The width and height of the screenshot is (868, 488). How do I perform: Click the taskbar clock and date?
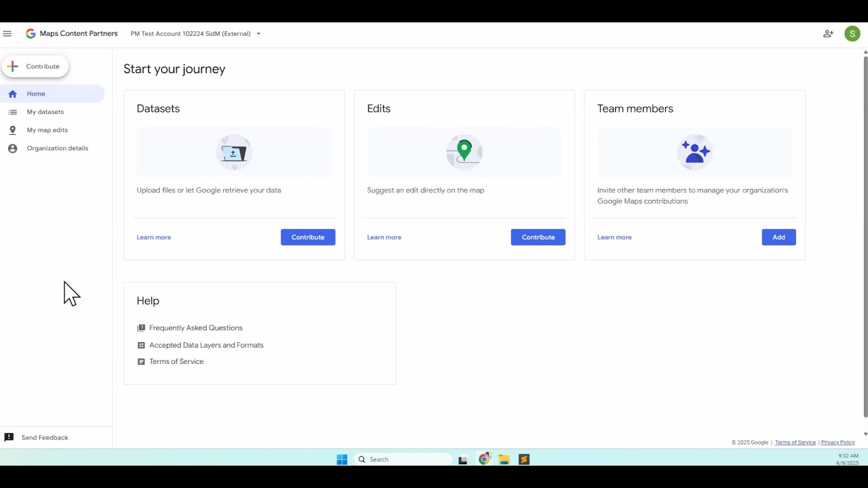pos(848,460)
